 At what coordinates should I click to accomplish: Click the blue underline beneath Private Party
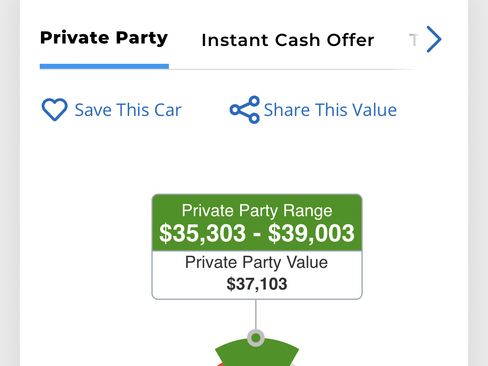(104, 66)
